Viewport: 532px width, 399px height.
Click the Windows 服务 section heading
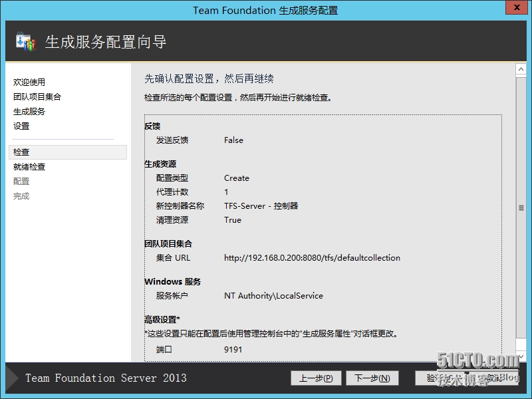[x=172, y=281]
